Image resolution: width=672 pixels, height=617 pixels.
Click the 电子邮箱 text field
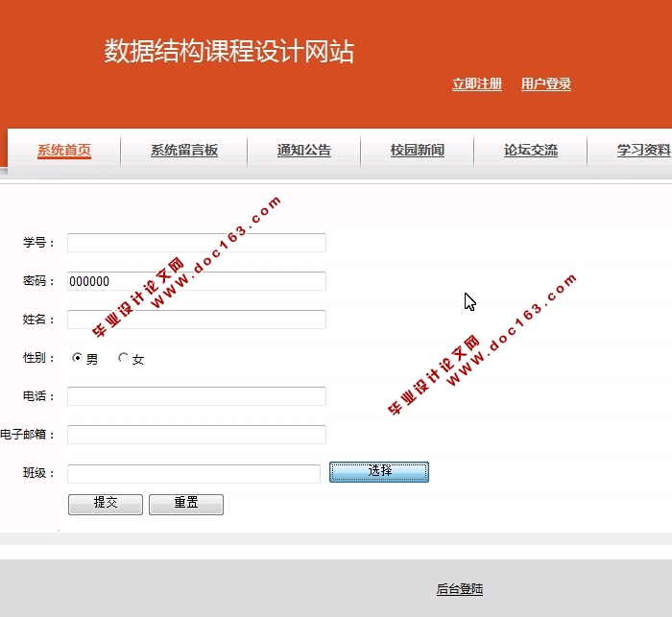(x=197, y=435)
